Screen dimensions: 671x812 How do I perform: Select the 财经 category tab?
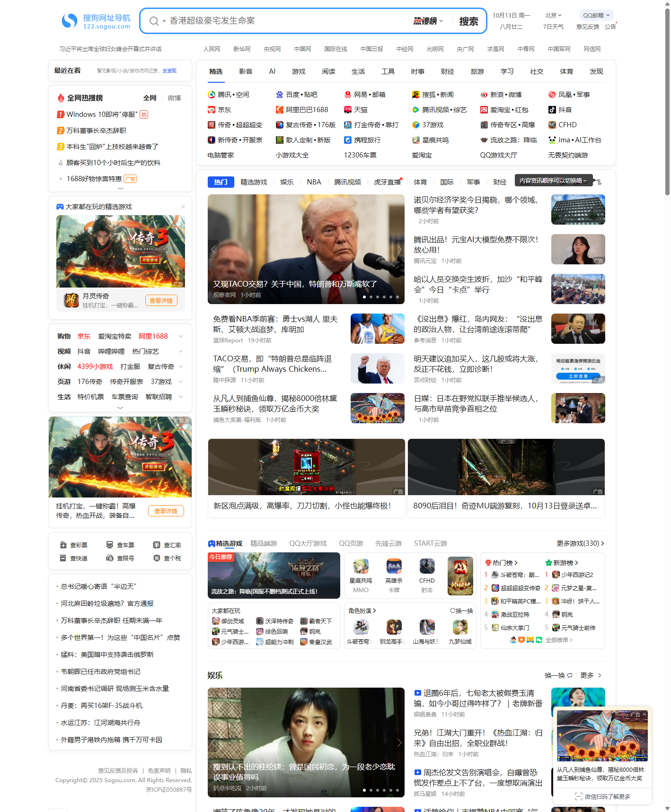pyautogui.click(x=447, y=71)
